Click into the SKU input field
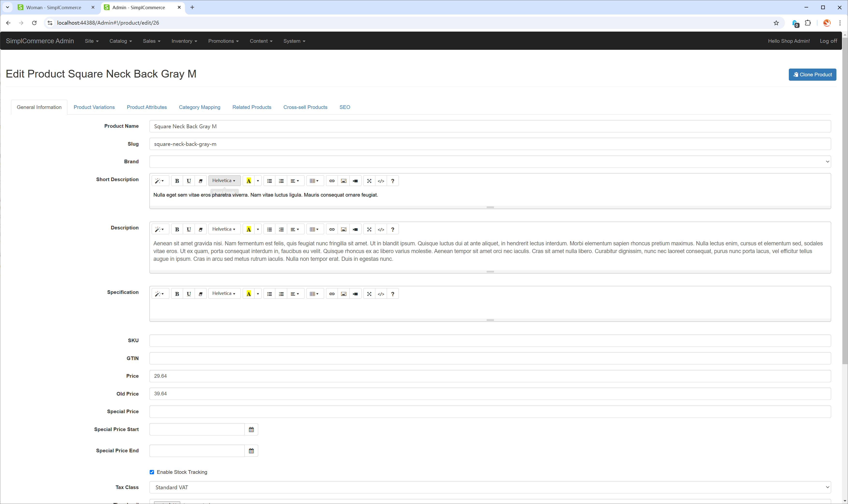Viewport: 848px width, 504px height. pos(490,341)
